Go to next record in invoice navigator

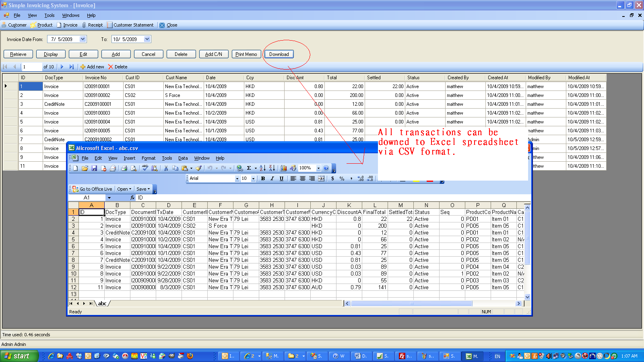(62, 67)
